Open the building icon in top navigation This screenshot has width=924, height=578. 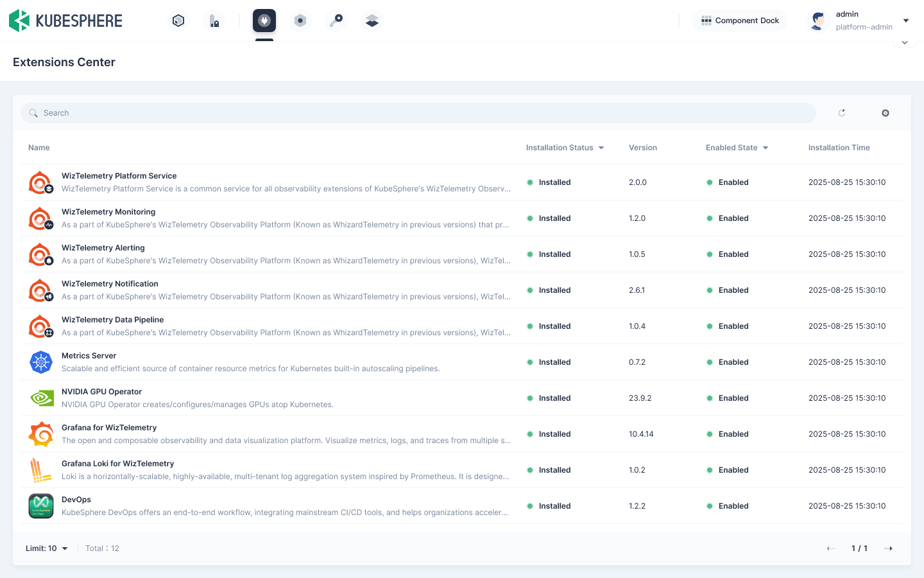[x=214, y=21]
